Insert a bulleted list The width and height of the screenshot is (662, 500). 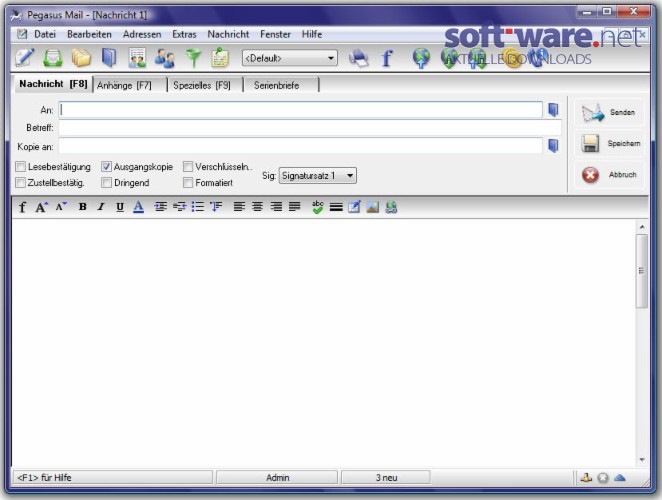click(198, 207)
